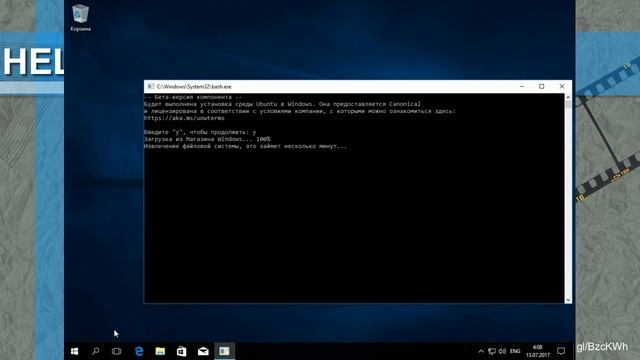Launch Microsoft Edge from the taskbar

click(139, 351)
